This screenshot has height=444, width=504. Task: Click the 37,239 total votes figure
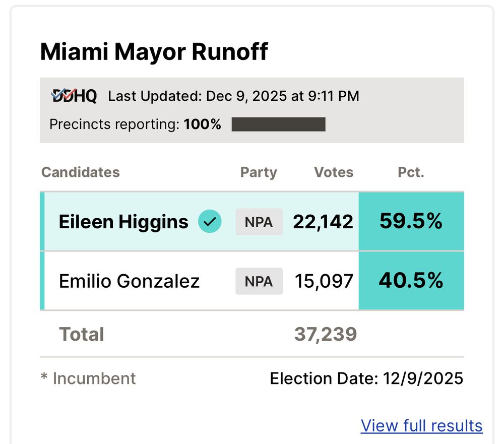(x=326, y=334)
